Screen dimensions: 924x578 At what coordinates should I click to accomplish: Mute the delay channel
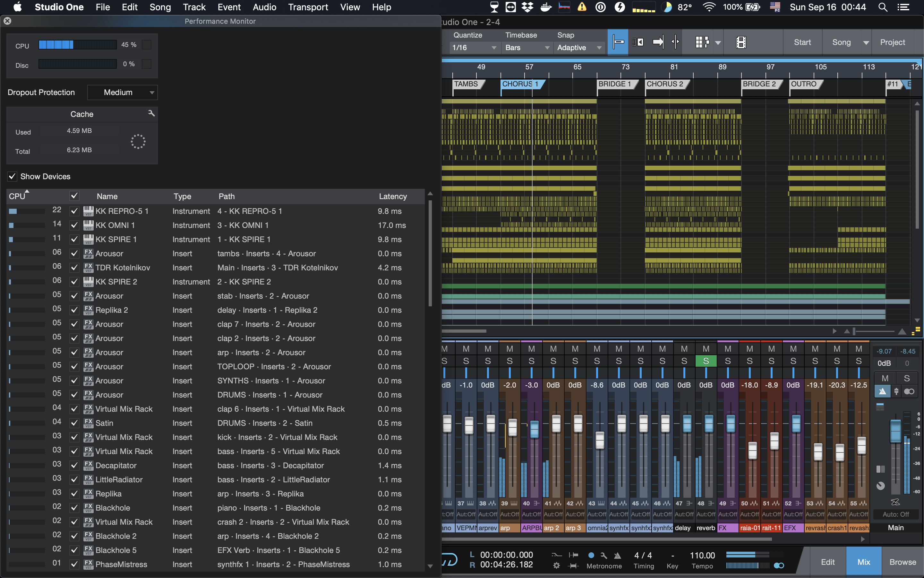(x=684, y=349)
